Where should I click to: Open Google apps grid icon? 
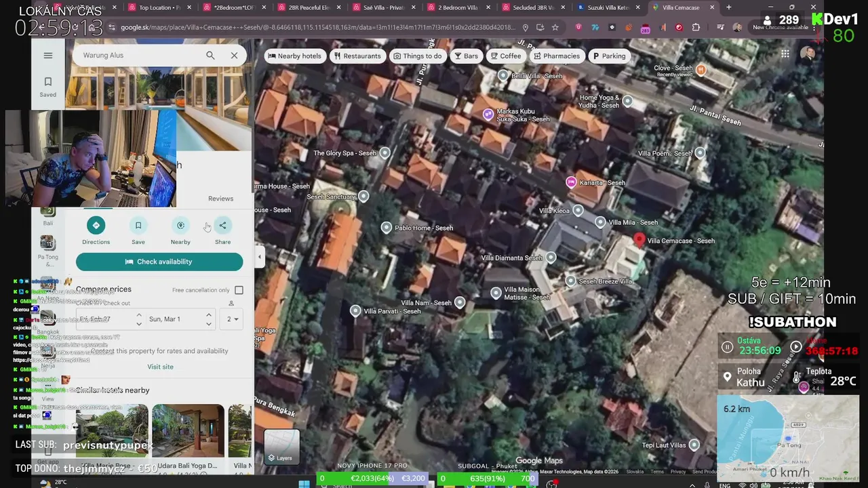click(x=785, y=54)
